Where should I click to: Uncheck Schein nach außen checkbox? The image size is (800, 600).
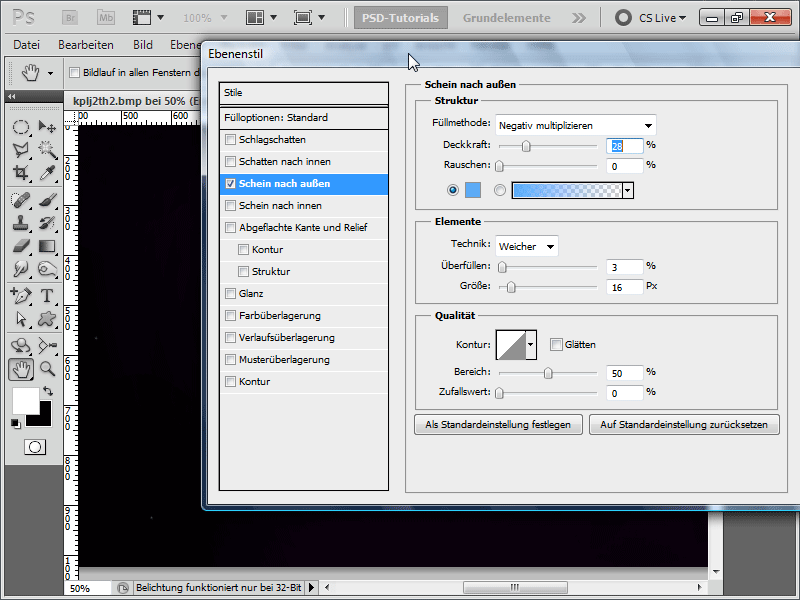231,184
